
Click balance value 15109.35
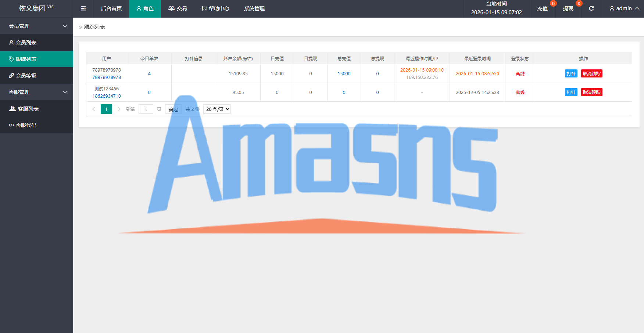click(238, 74)
